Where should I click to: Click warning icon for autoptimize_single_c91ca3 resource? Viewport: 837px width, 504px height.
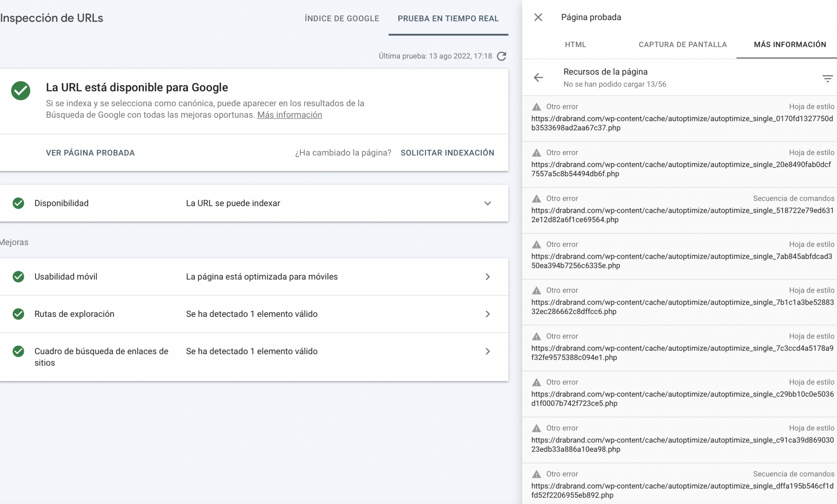click(x=537, y=428)
